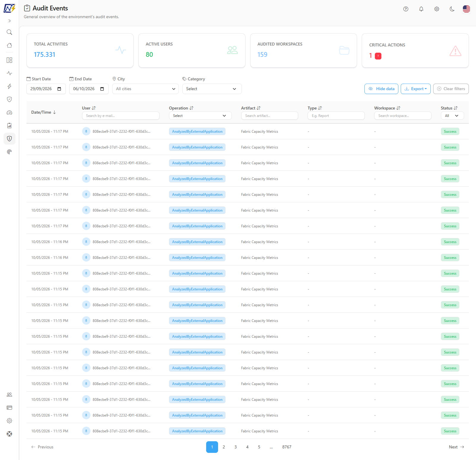Jump to last page 8767
Viewport: 476px width, 460px height.
tap(287, 447)
